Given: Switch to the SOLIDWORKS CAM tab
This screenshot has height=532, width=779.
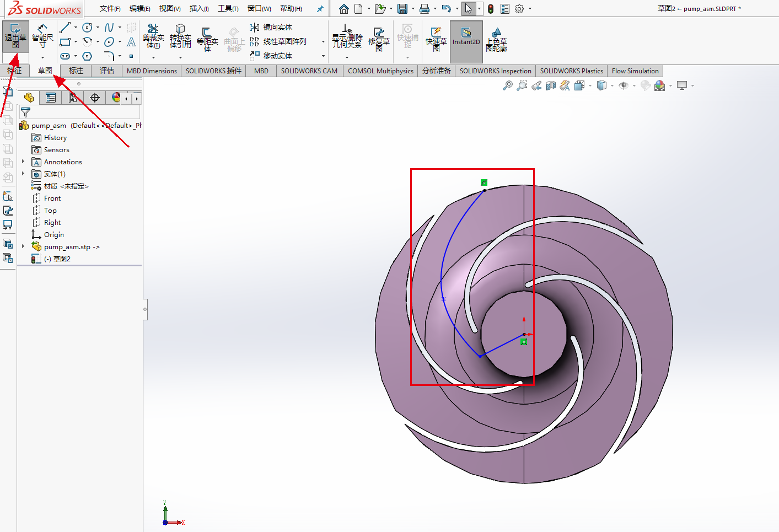Looking at the screenshot, I should pos(309,71).
